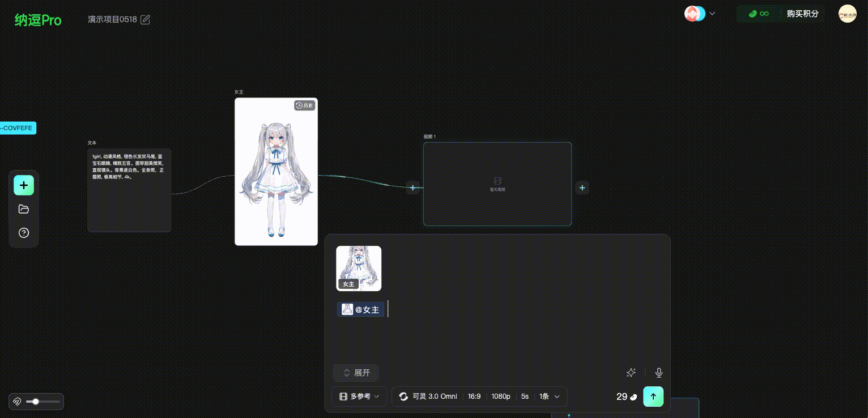The width and height of the screenshot is (868, 418).
Task: Click the sparkle prompt enhance icon
Action: pos(631,373)
